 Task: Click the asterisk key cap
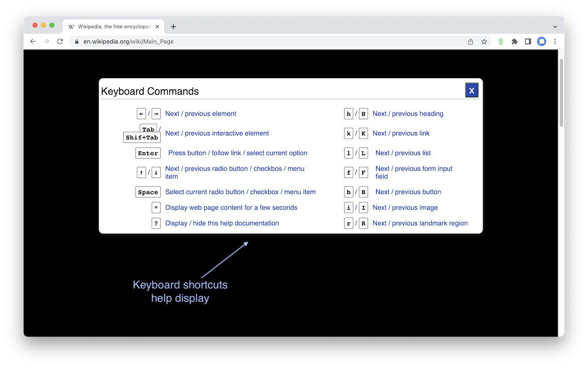pos(156,208)
